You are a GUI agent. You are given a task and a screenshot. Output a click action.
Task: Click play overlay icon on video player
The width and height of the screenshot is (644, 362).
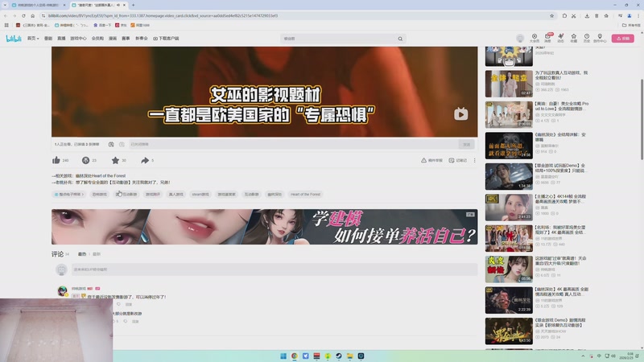pyautogui.click(x=460, y=114)
